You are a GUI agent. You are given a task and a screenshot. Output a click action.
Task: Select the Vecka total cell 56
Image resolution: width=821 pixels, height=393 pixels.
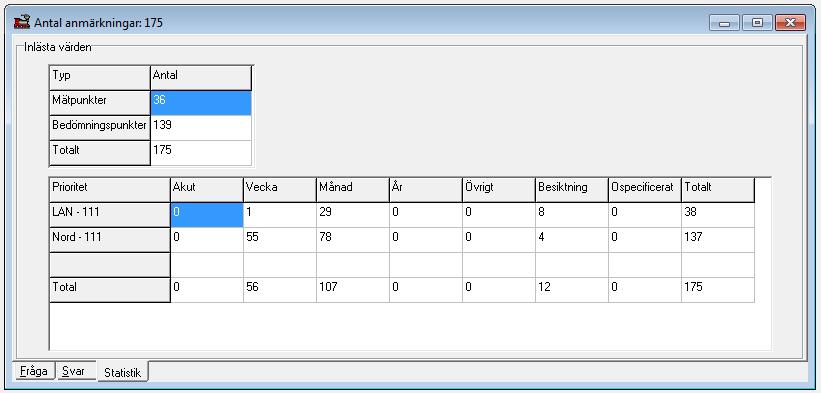tap(280, 290)
